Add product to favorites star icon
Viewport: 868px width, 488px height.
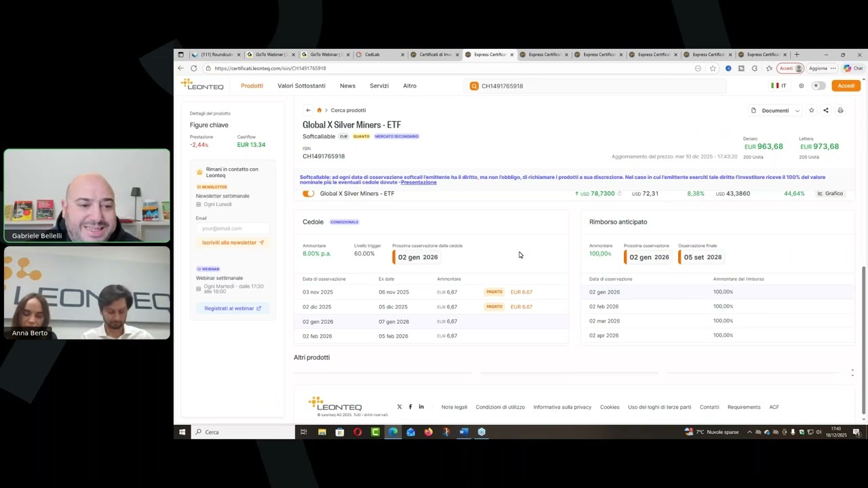coord(811,110)
